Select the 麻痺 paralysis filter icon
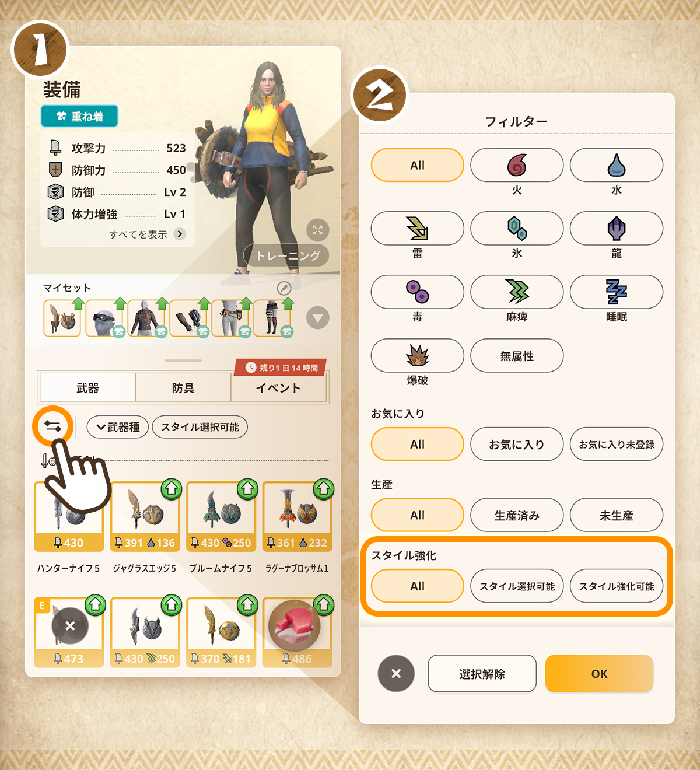Screen dimensions: 700x770 click(x=517, y=292)
